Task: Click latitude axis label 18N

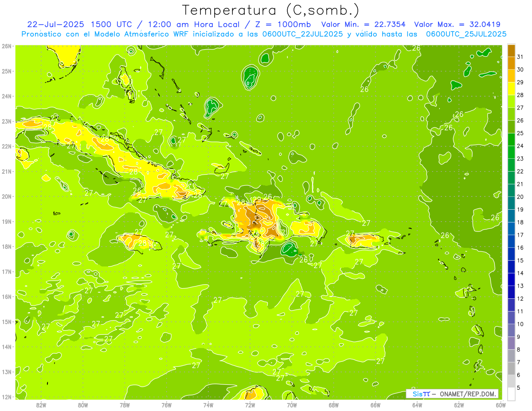Action: point(7,247)
